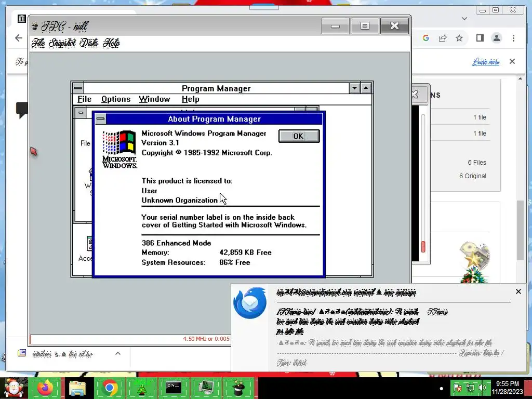Click the ISO file icon in downloads bar
Image resolution: width=532 pixels, height=399 pixels.
[x=22, y=353]
